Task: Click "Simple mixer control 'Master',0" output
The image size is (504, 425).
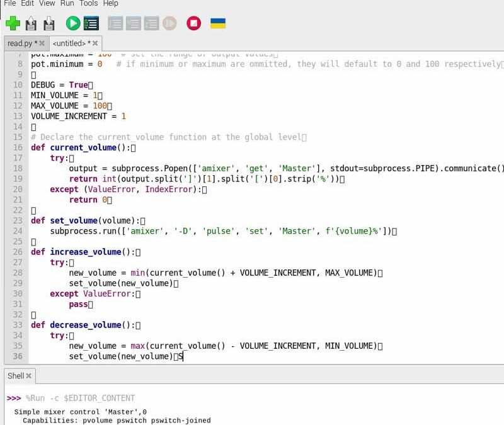Action: [81, 412]
